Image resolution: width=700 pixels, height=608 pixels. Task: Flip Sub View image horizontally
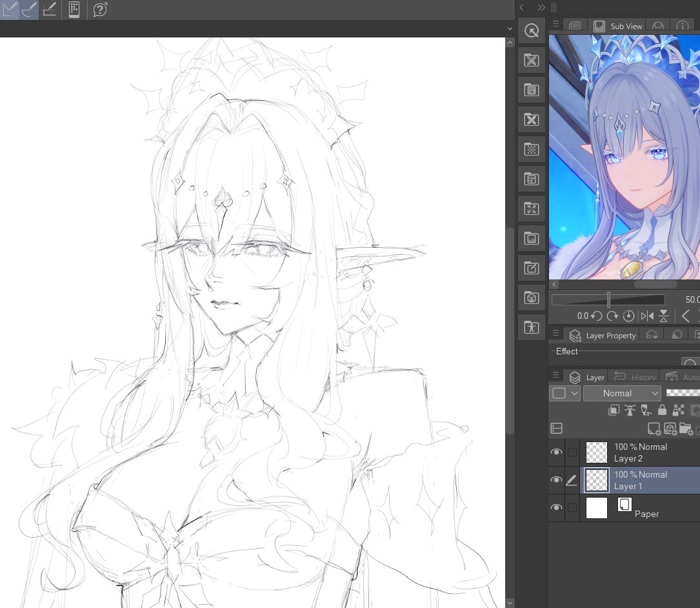[x=647, y=316]
